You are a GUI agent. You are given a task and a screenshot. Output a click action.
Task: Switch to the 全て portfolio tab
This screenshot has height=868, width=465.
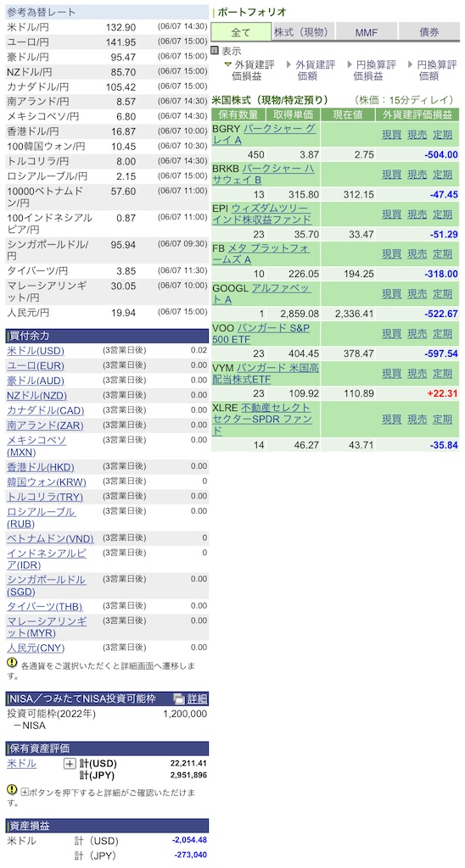pyautogui.click(x=241, y=32)
